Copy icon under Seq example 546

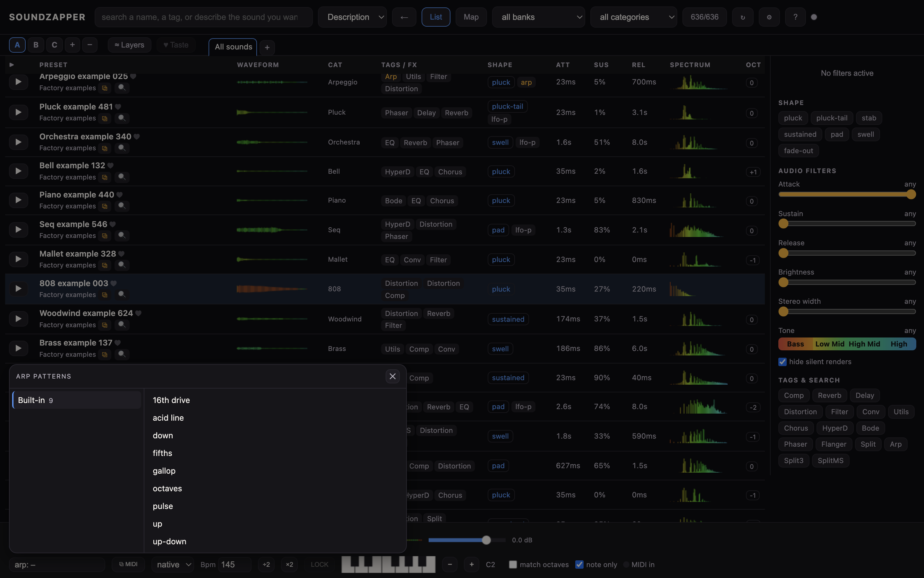click(x=105, y=236)
